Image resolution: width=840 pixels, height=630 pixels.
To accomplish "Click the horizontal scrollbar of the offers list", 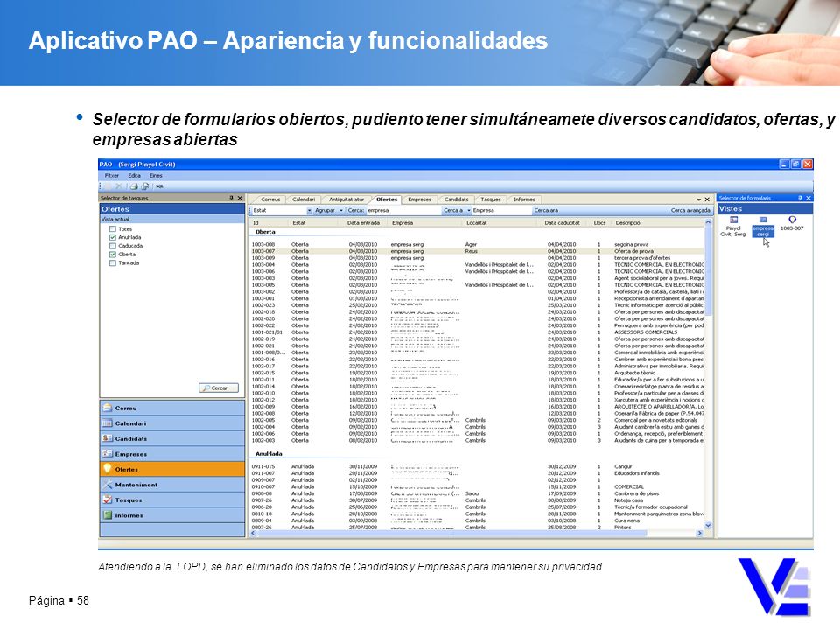I will click(x=474, y=534).
